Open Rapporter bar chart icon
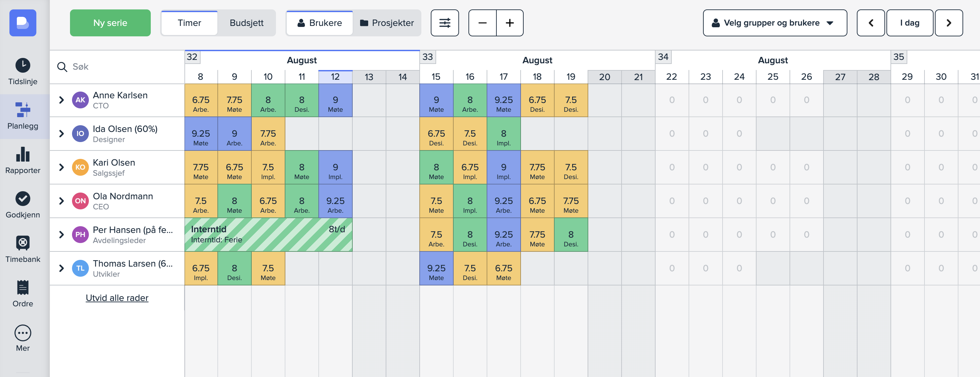This screenshot has height=377, width=980. [x=23, y=155]
